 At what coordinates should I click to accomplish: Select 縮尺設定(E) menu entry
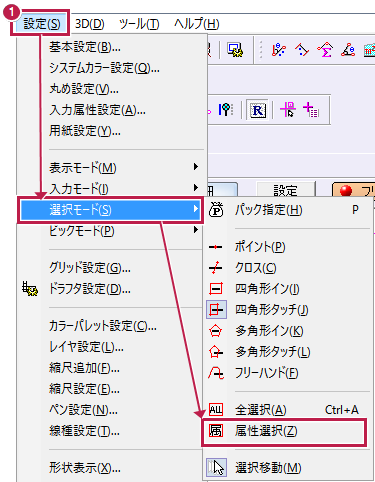(x=84, y=389)
